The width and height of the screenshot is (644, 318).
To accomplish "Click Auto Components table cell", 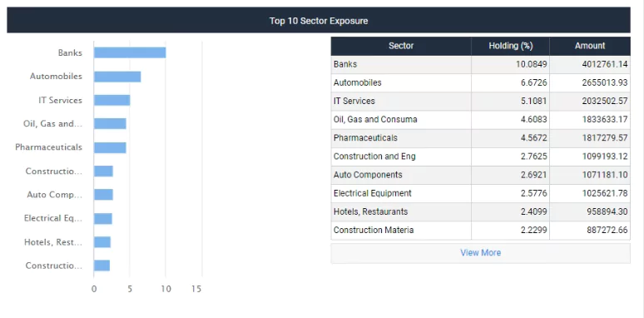I will point(401,175).
